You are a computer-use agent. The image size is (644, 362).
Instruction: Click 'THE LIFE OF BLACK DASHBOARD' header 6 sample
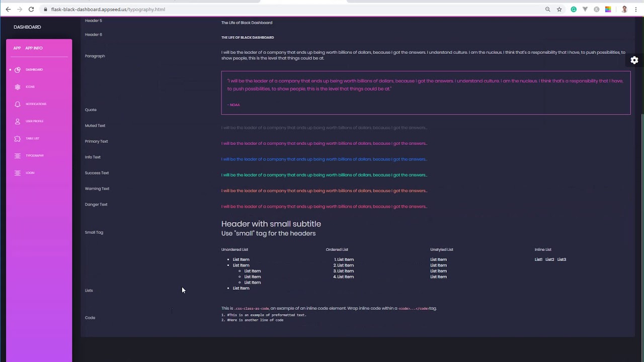[x=248, y=38]
